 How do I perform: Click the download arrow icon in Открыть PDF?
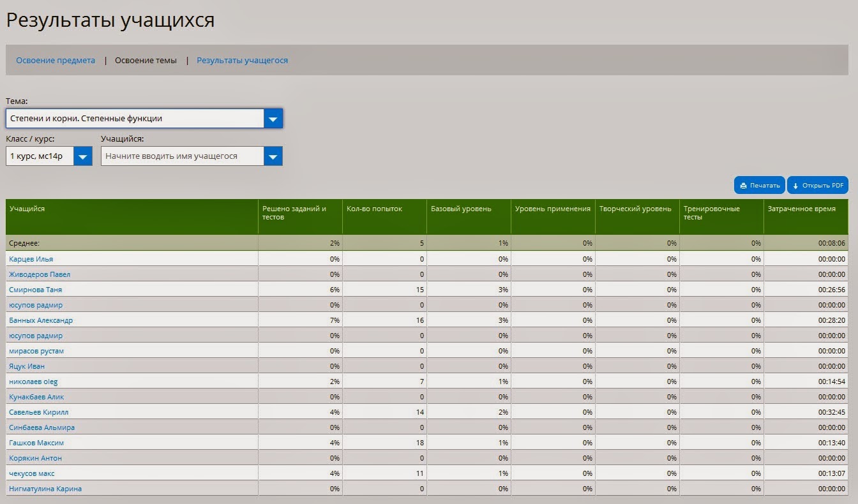point(795,186)
